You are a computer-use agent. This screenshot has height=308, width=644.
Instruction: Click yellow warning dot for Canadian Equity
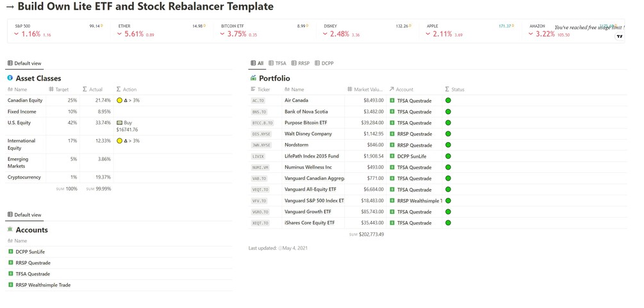click(x=120, y=100)
